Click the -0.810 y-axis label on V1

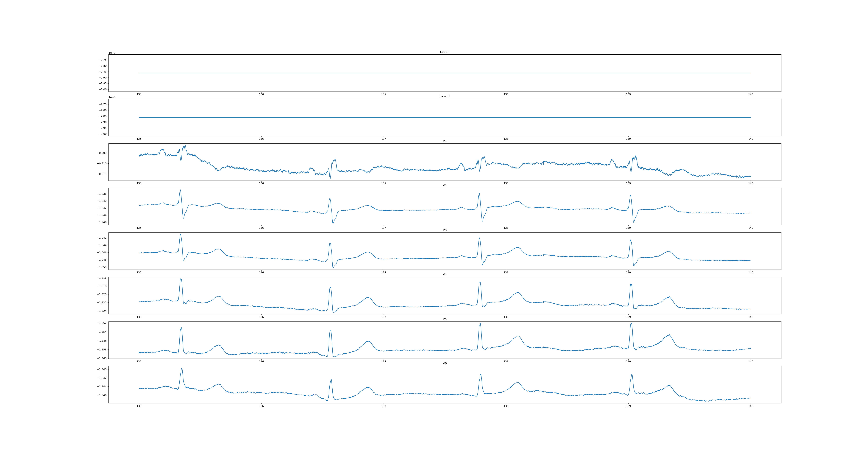coord(102,163)
